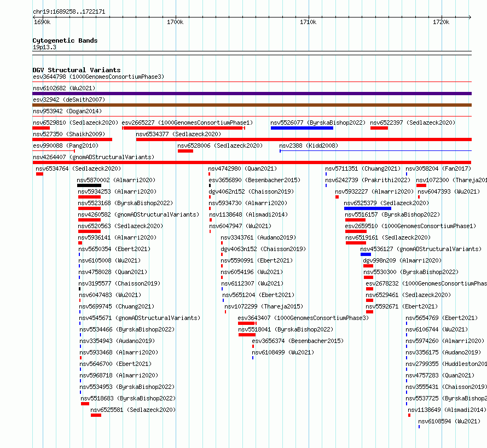The height and width of the screenshot is (448, 487).
Task: Open the esv3644798 (1000GenomesConsortiumPhase3) label
Action: [98, 77]
